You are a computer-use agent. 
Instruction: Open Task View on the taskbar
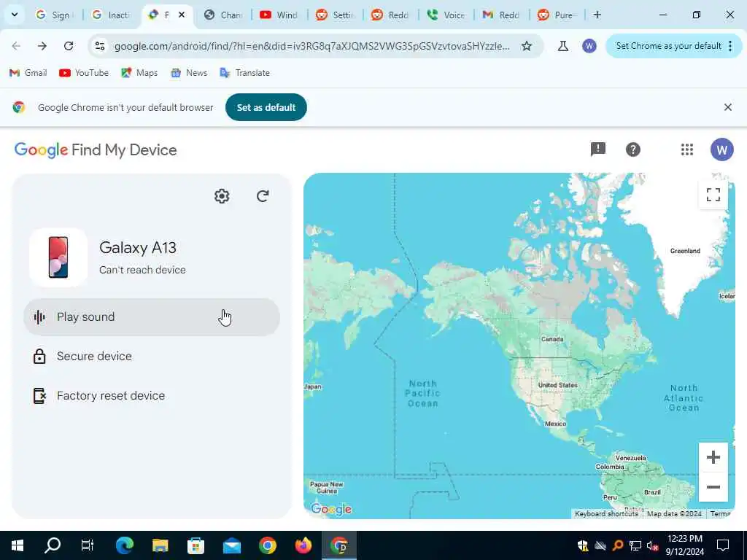coord(88,545)
